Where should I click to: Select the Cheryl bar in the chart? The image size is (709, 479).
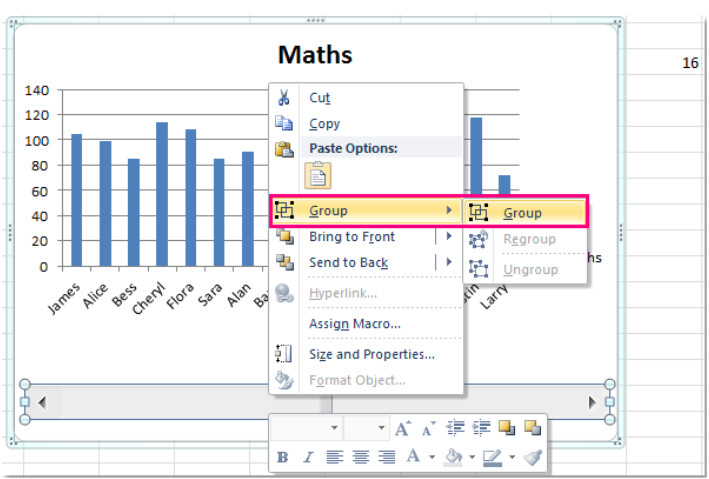click(x=162, y=194)
